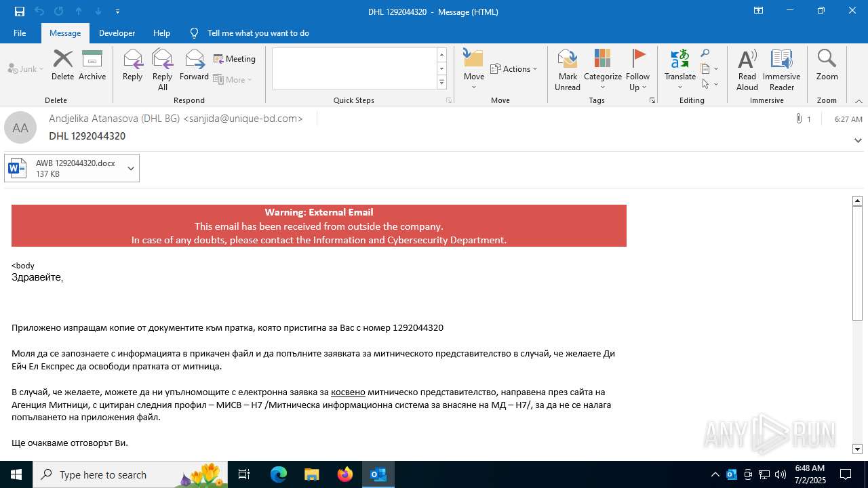Screen dimensions: 868x488
Task: Click the Undo arrow in quick access toolbar
Action: [x=39, y=11]
